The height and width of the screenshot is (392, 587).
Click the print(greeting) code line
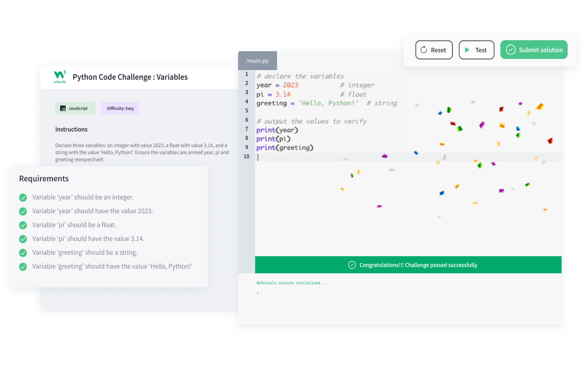[x=284, y=148]
